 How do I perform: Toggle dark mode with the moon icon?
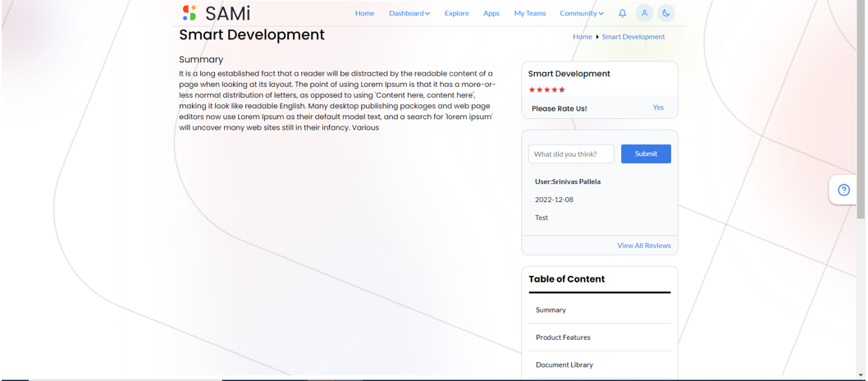coord(666,13)
